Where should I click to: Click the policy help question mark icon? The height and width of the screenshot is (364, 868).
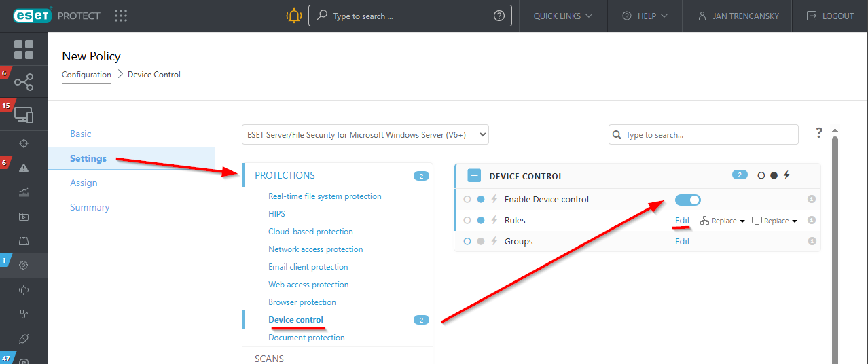[819, 133]
